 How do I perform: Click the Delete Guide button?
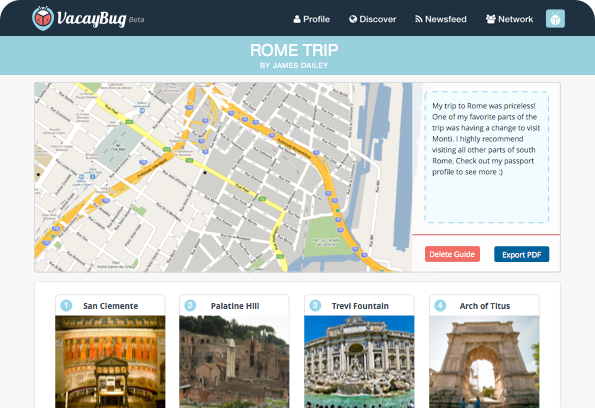pyautogui.click(x=452, y=254)
